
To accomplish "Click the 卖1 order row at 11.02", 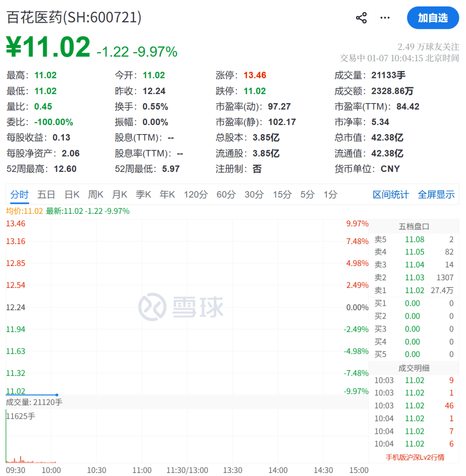I will [x=414, y=291].
